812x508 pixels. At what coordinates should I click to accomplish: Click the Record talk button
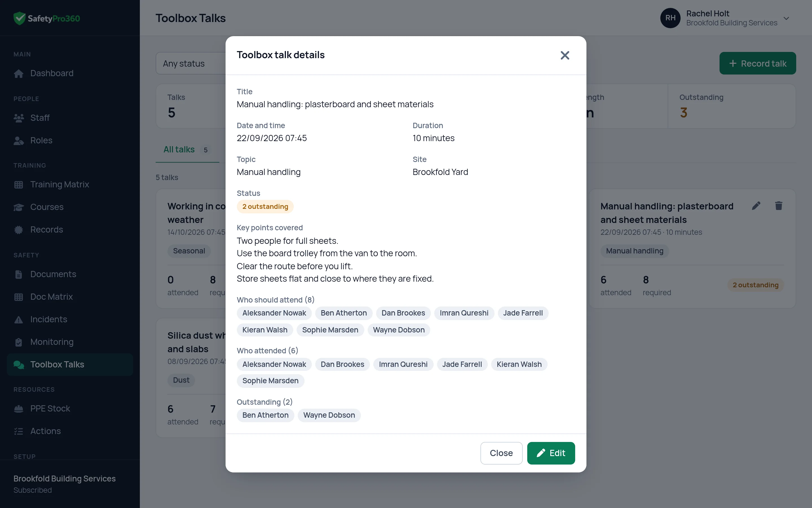pos(757,63)
